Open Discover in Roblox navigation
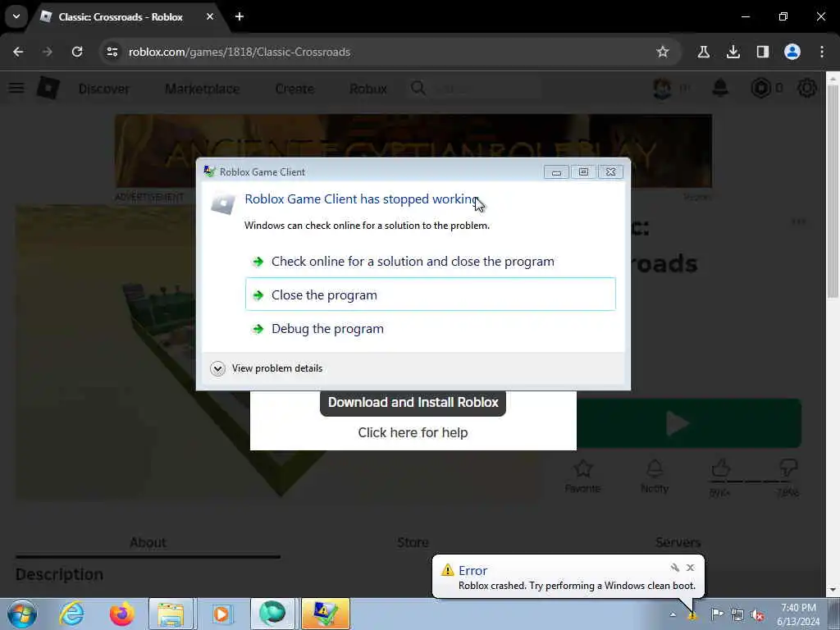Viewport: 840px width, 630px height. [x=104, y=89]
